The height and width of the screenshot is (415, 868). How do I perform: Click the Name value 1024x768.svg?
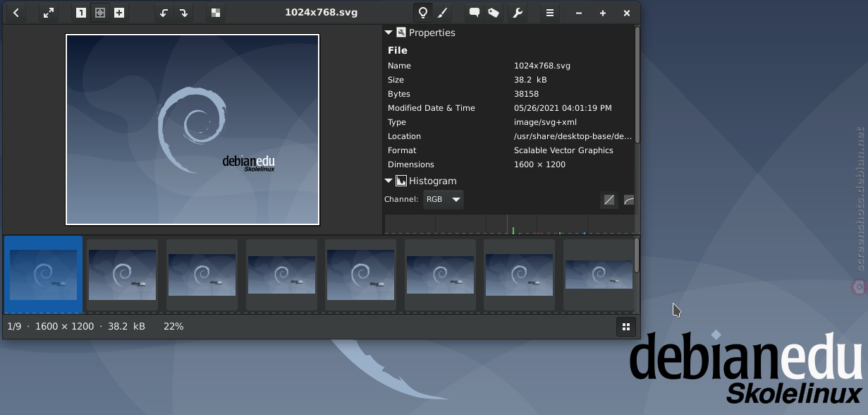pyautogui.click(x=542, y=66)
